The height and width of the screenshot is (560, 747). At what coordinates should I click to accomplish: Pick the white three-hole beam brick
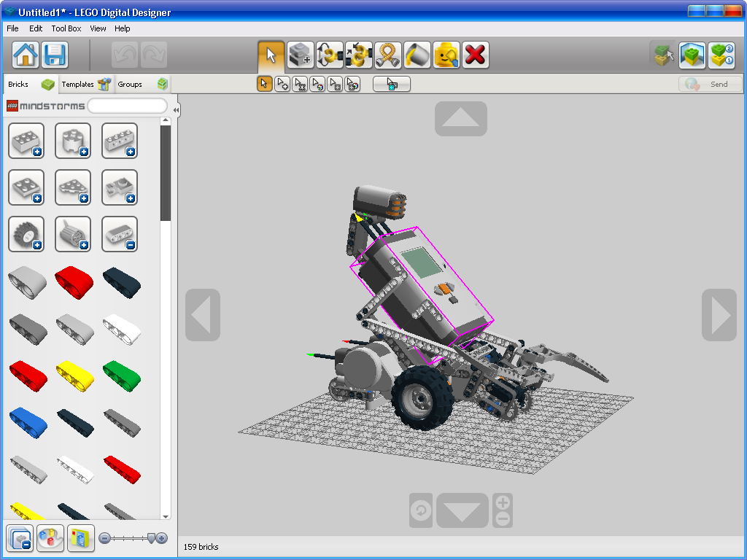[122, 329]
